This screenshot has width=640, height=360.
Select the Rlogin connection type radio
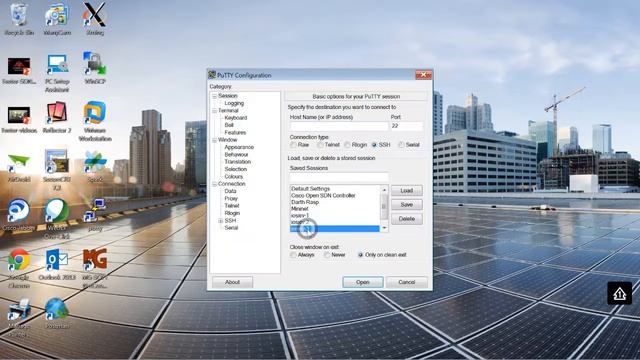(x=347, y=145)
